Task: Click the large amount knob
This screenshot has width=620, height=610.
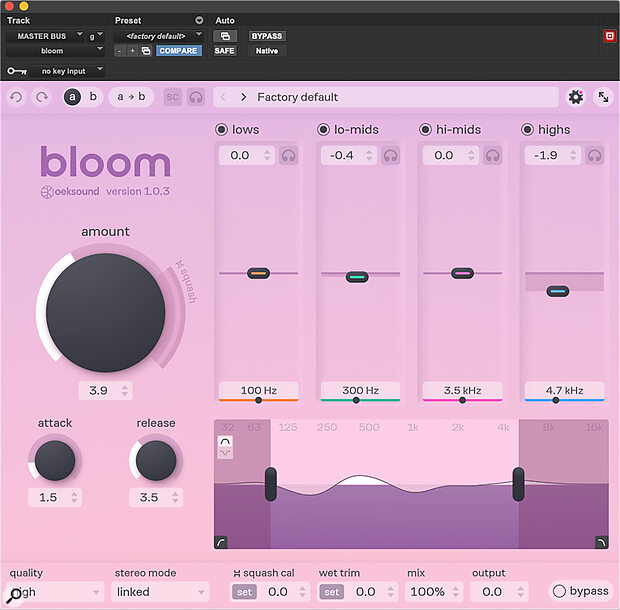Action: (x=106, y=313)
